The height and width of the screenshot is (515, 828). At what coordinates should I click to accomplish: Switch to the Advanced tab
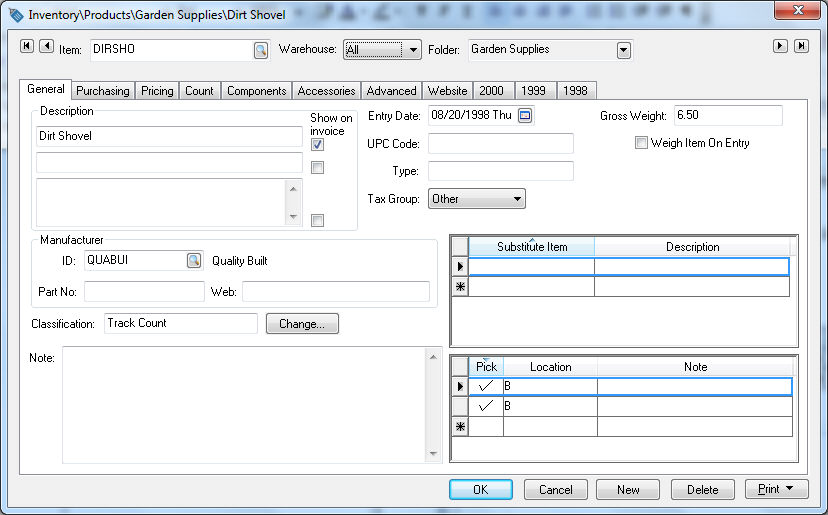(392, 91)
